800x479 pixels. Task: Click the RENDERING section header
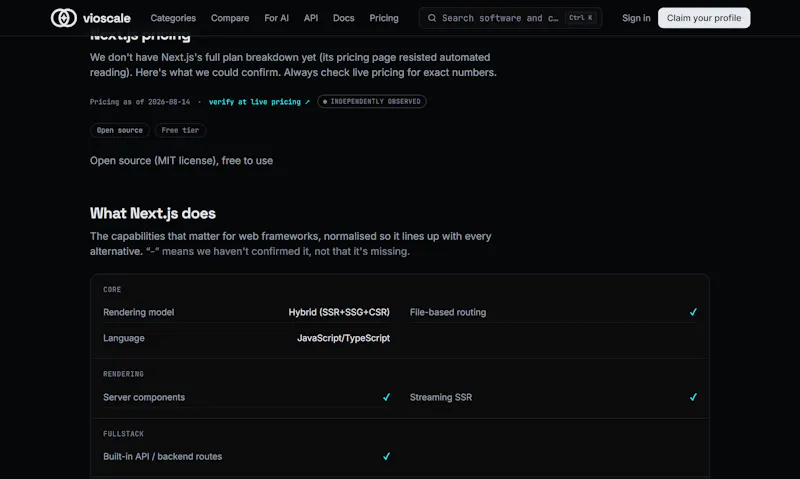tap(123, 374)
